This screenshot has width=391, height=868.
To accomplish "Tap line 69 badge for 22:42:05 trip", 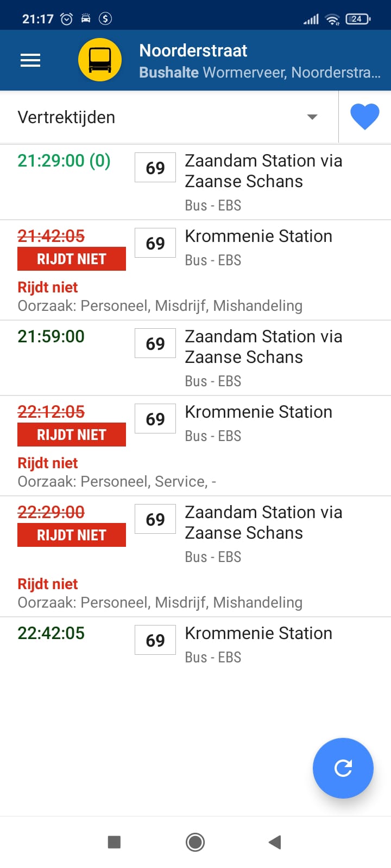I will (x=155, y=640).
